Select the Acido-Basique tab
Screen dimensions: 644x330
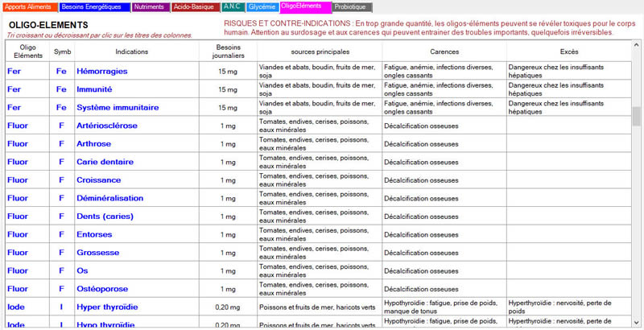click(x=196, y=7)
